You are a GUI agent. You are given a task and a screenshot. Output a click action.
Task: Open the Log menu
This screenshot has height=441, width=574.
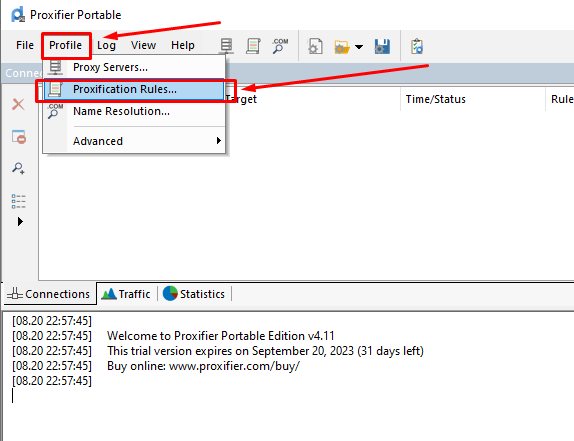pos(106,45)
